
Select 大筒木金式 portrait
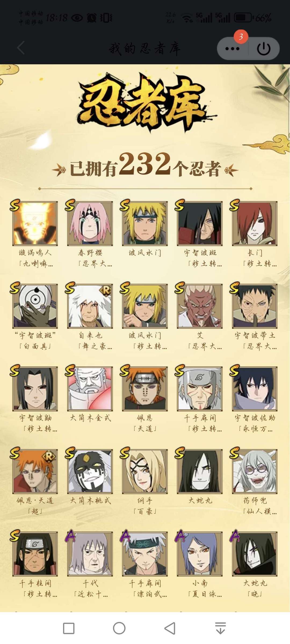(x=90, y=389)
